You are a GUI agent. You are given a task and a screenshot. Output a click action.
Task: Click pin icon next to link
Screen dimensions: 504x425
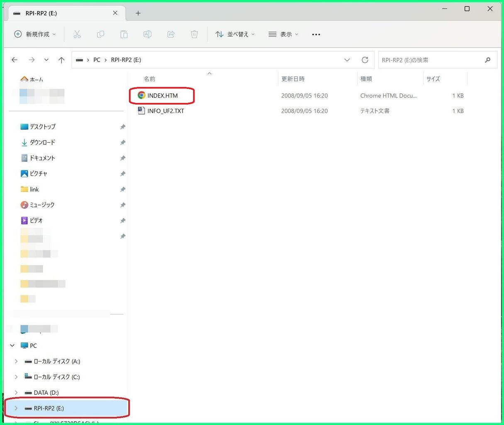[123, 189]
